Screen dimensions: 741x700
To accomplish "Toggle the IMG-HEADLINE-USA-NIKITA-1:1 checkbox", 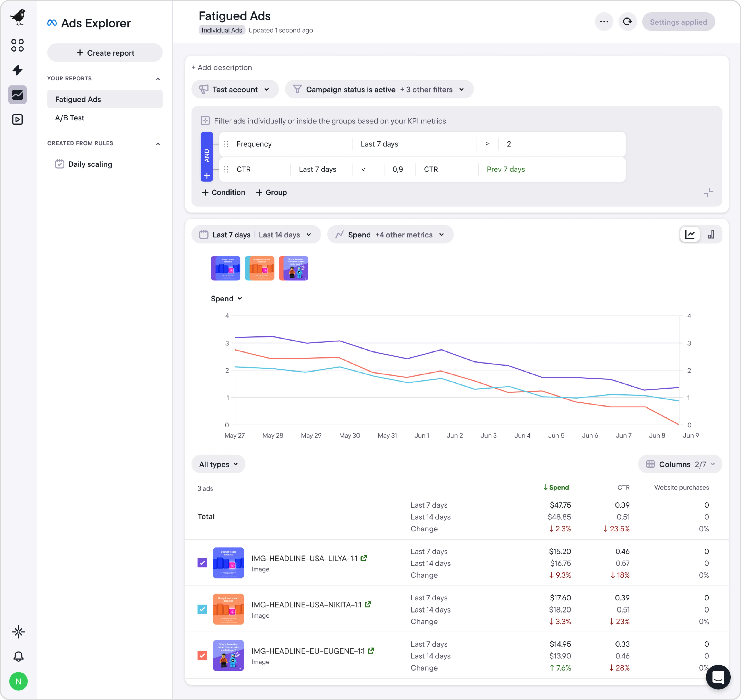I will click(202, 609).
